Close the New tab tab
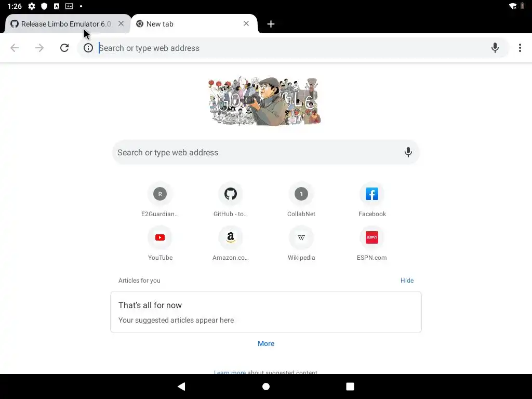This screenshot has width=532, height=399. [246, 23]
